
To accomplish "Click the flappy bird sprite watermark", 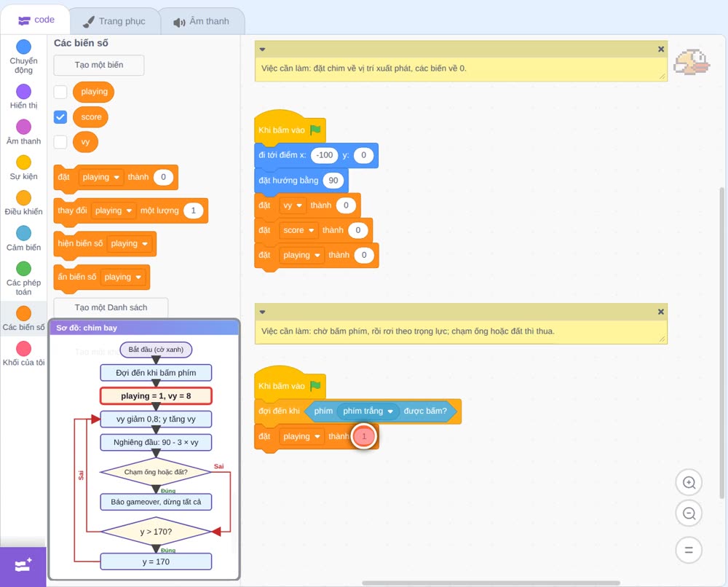I will (692, 62).
